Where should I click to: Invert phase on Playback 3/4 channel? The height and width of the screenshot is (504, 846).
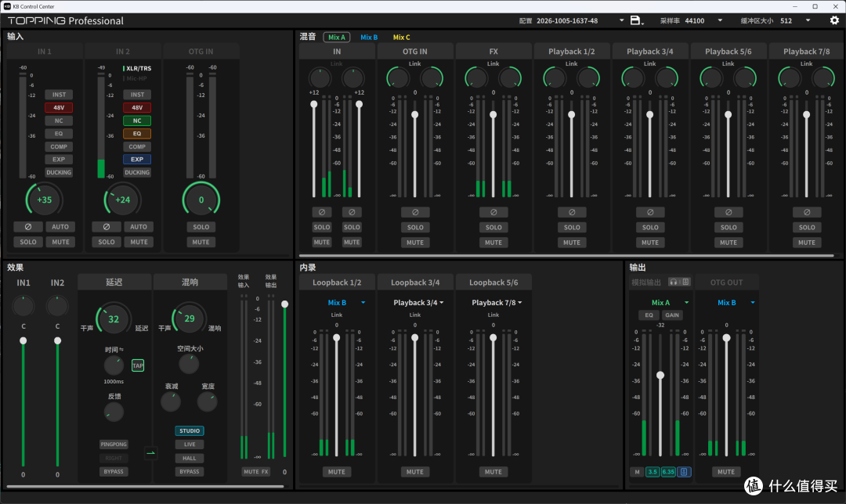coord(650,212)
